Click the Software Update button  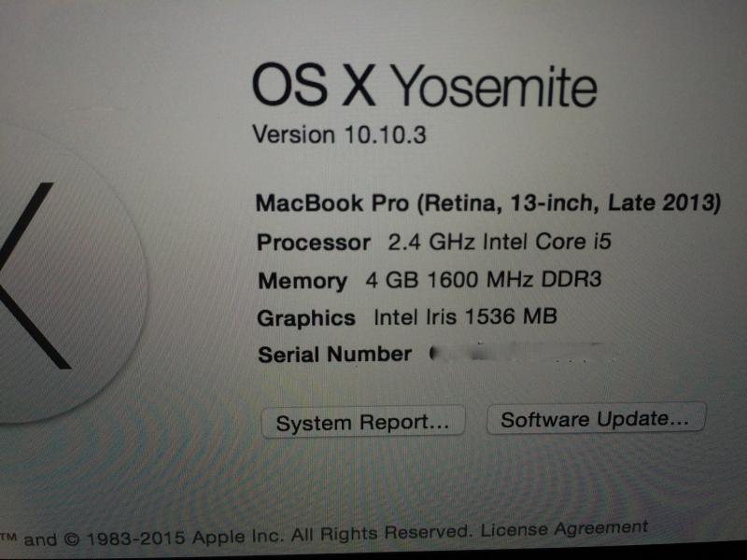(x=596, y=418)
